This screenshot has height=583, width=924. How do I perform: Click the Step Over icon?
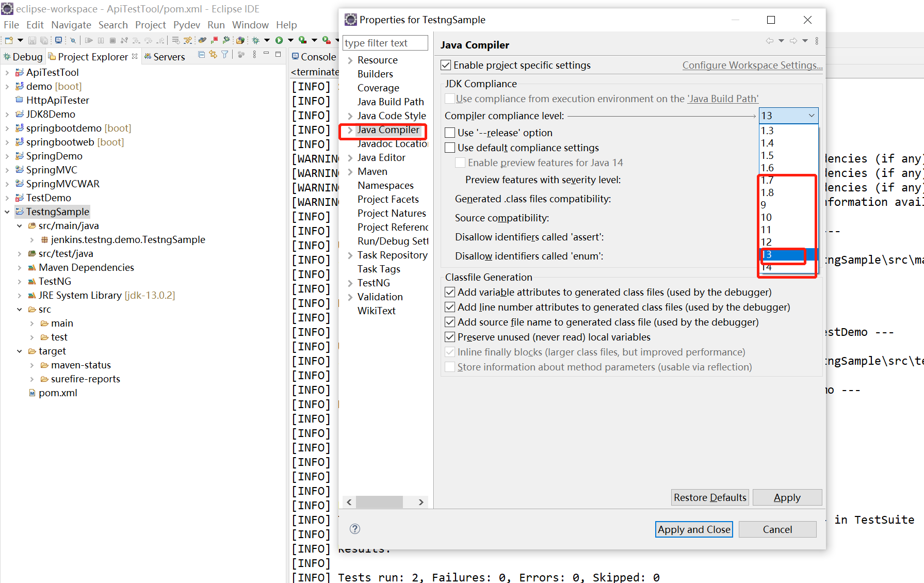(148, 40)
